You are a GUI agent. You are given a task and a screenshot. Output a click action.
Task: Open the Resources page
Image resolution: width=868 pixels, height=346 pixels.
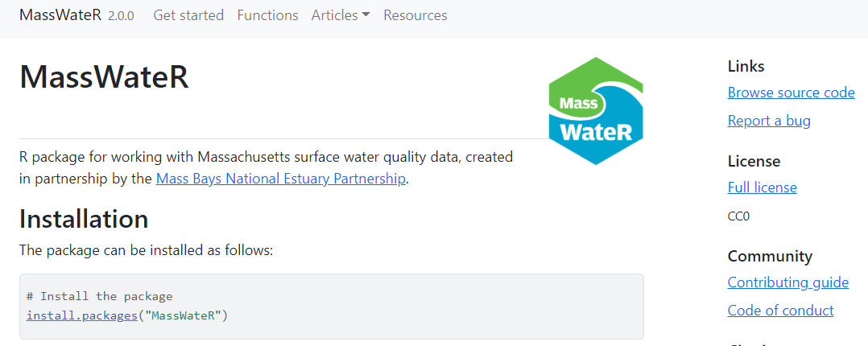coord(415,15)
